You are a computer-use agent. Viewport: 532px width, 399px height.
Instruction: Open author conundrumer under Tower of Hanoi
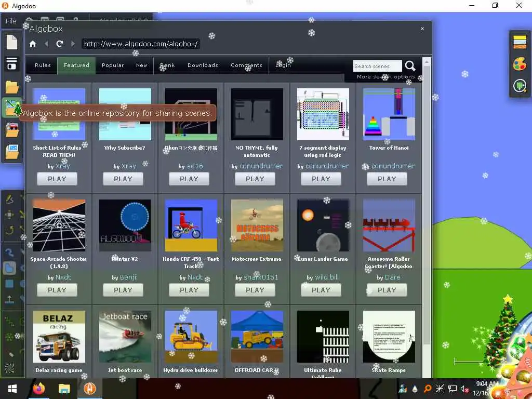pyautogui.click(x=393, y=166)
